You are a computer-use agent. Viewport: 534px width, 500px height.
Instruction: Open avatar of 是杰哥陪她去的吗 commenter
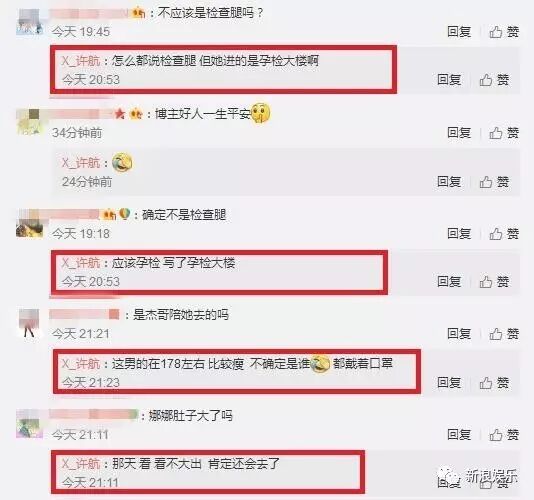[x=29, y=323]
